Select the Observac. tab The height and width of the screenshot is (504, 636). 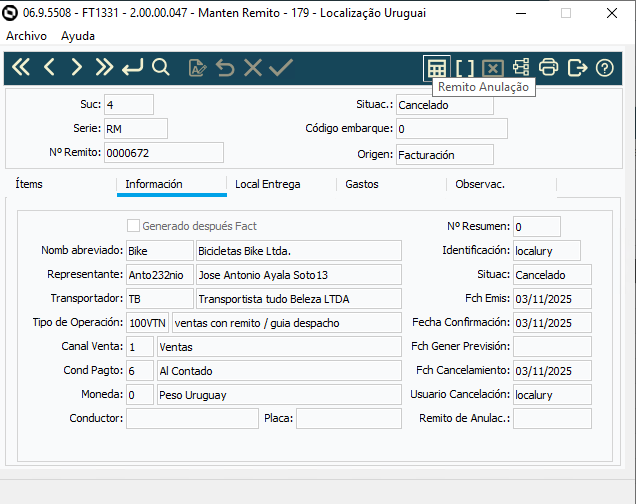click(x=480, y=184)
